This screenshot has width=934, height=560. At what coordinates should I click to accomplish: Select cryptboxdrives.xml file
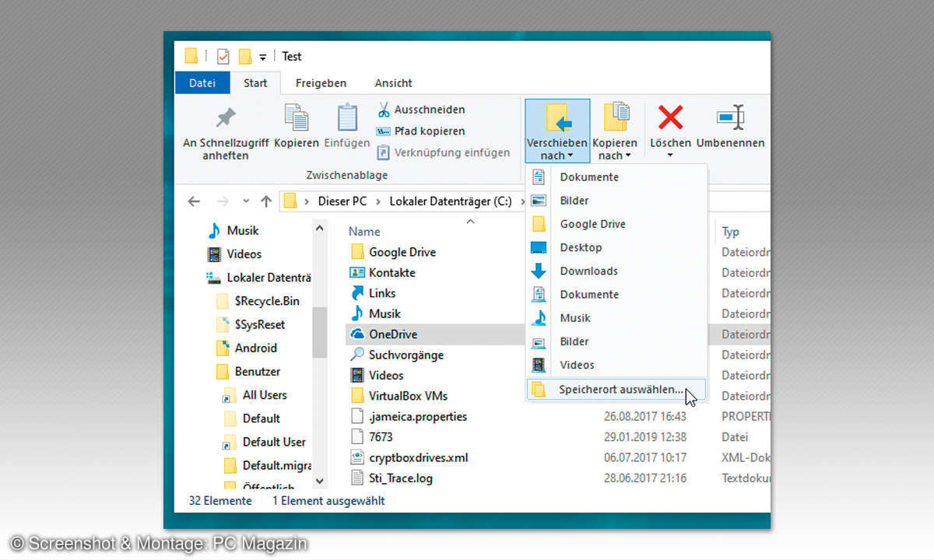pyautogui.click(x=409, y=457)
